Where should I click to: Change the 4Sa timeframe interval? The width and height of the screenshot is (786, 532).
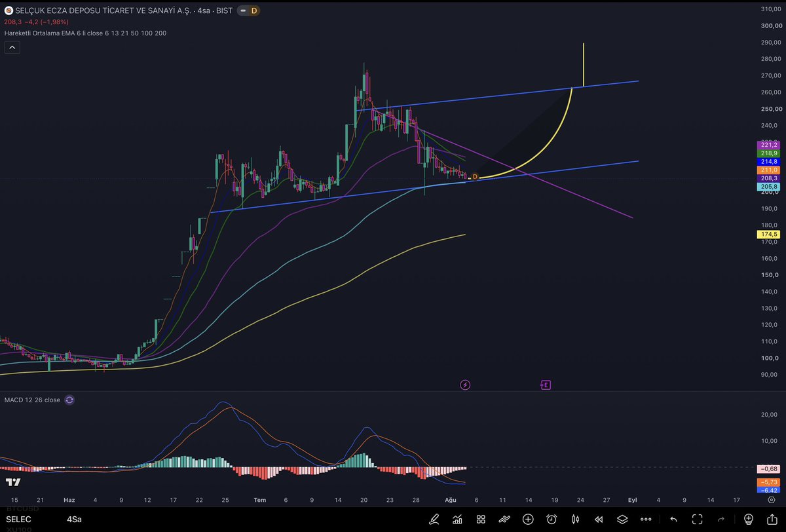(x=75, y=520)
